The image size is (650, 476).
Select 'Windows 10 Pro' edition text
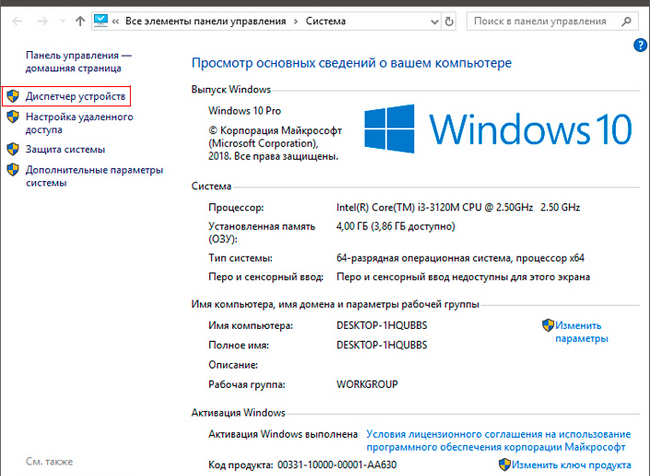click(x=245, y=111)
